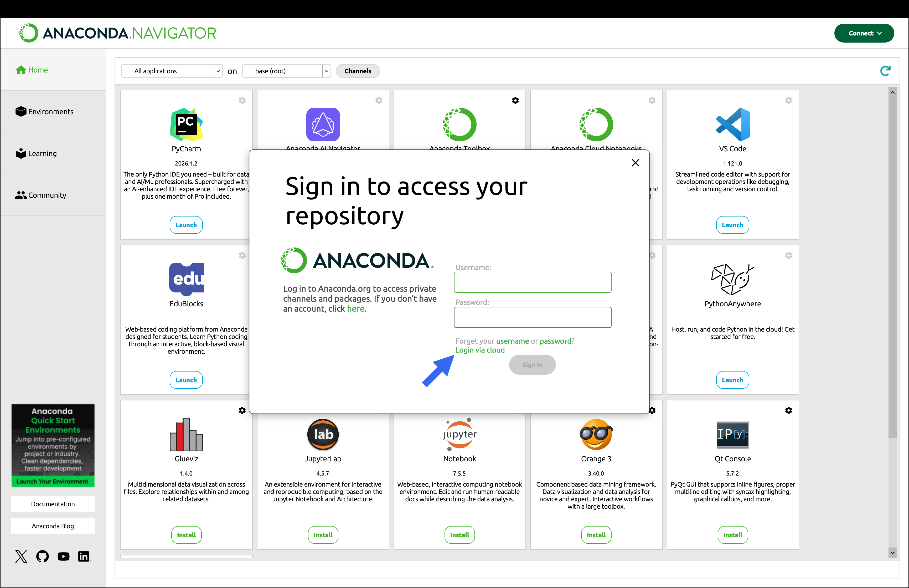Click the forgotten password link
This screenshot has height=588, width=909.
(555, 341)
